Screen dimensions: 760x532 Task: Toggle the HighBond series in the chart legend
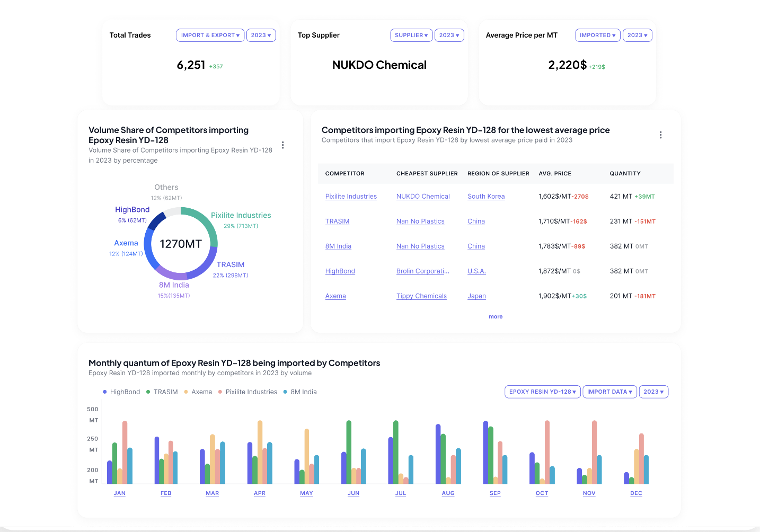[121, 392]
